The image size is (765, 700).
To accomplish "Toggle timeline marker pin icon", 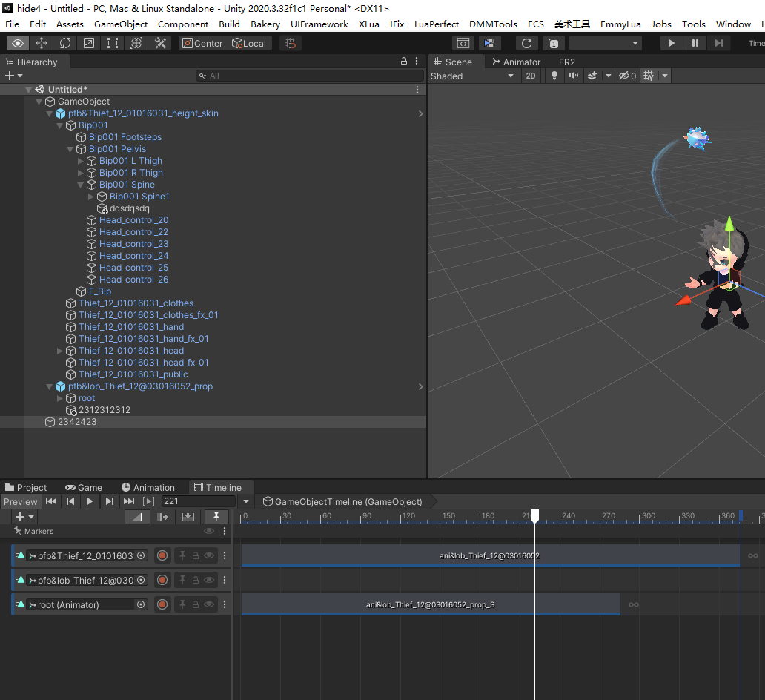I will 216,516.
